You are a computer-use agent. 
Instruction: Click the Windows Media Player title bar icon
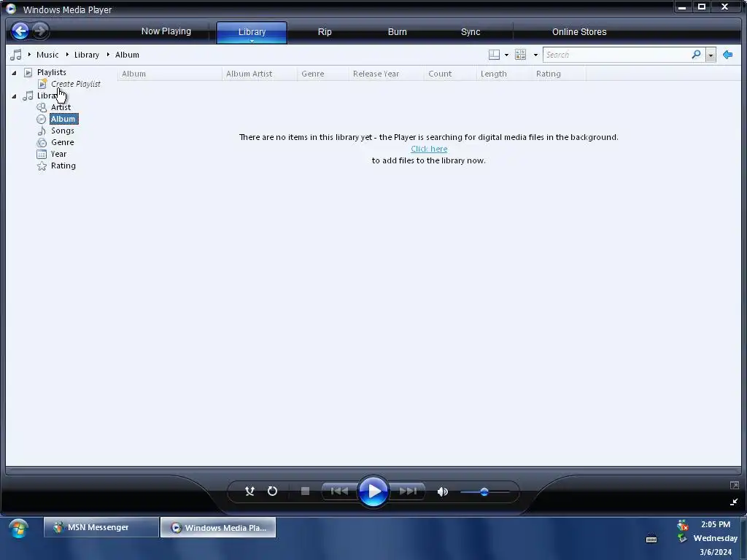tap(11, 9)
